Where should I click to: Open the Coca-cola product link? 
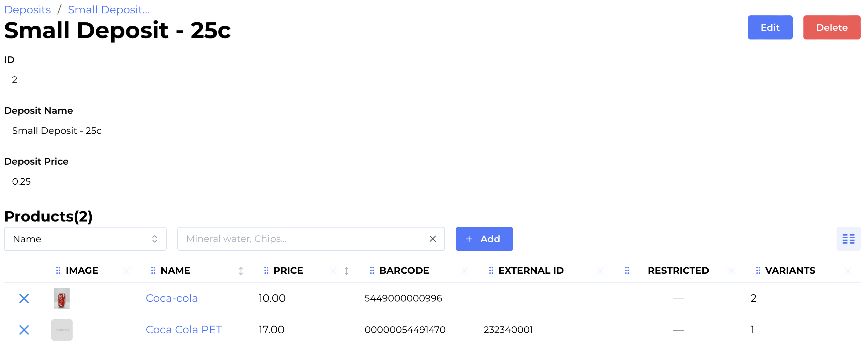[172, 298]
